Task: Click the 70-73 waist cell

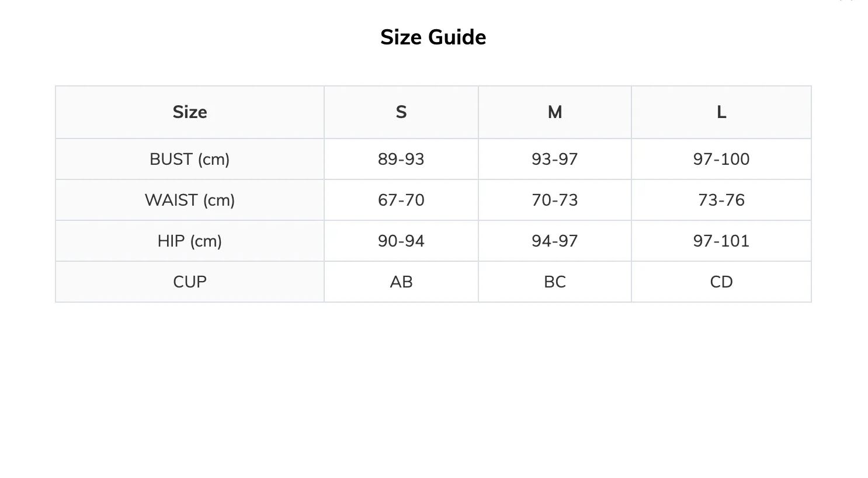Action: (555, 200)
